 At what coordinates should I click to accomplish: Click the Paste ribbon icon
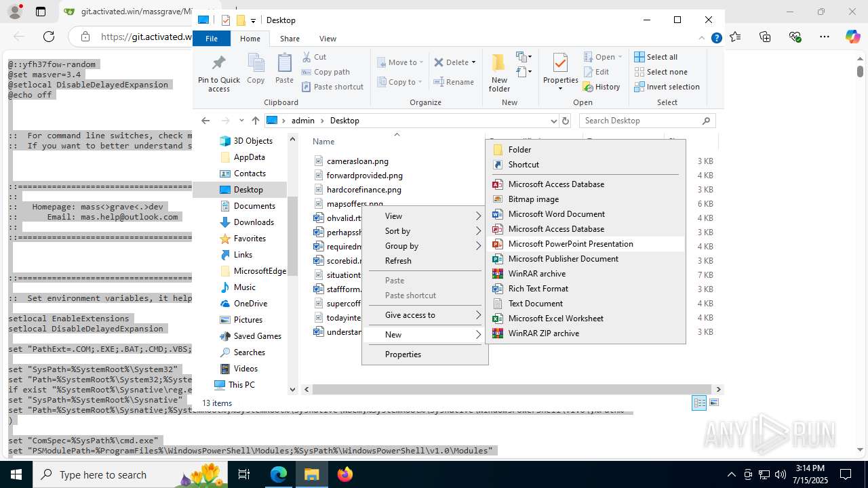[x=284, y=64]
